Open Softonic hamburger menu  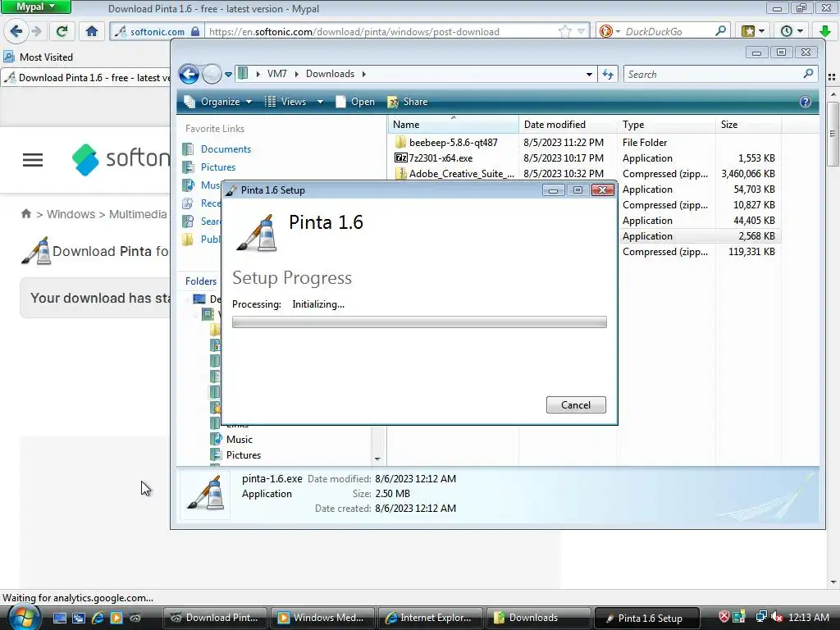33,160
